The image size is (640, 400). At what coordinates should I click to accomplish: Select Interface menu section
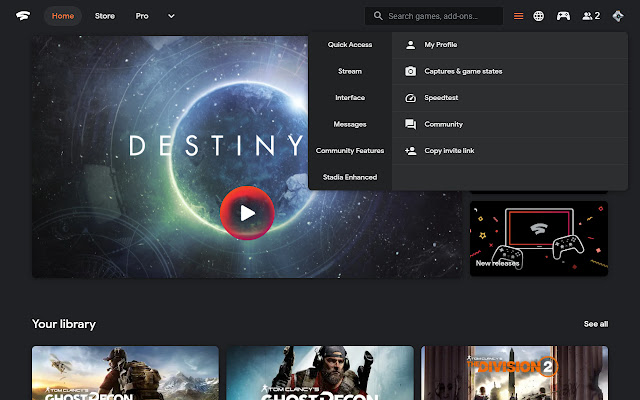[350, 98]
